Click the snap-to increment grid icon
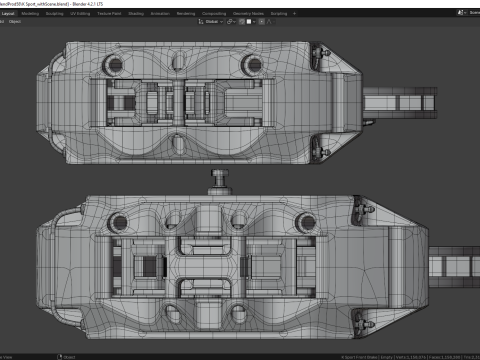Viewport: 480px width, 360px height. coord(249,22)
